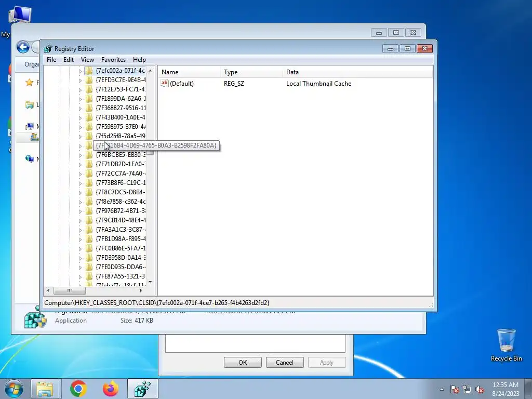The height and width of the screenshot is (399, 532).
Task: Open the Help menu in Registry Editor
Action: [x=139, y=60]
